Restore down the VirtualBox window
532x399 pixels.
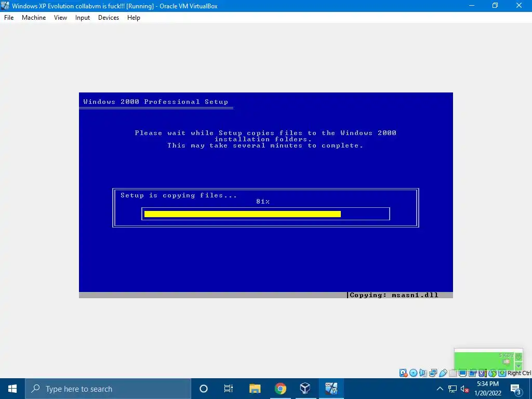click(x=495, y=6)
